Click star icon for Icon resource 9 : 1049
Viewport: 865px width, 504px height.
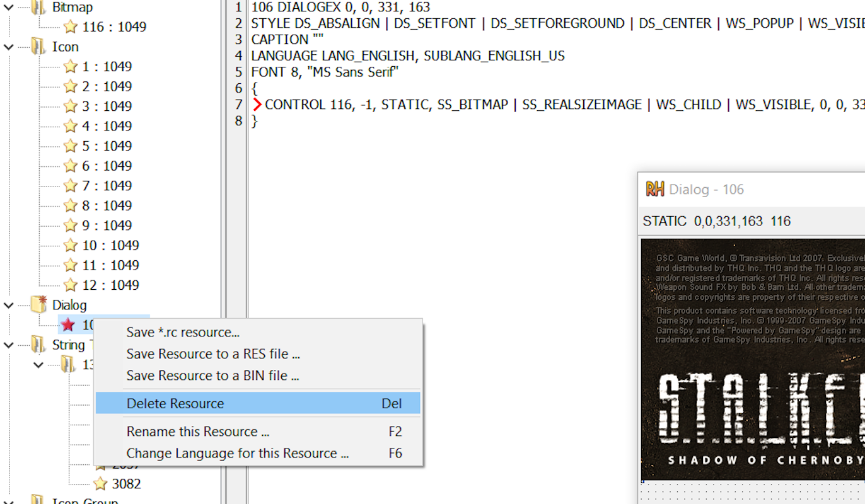coord(71,225)
